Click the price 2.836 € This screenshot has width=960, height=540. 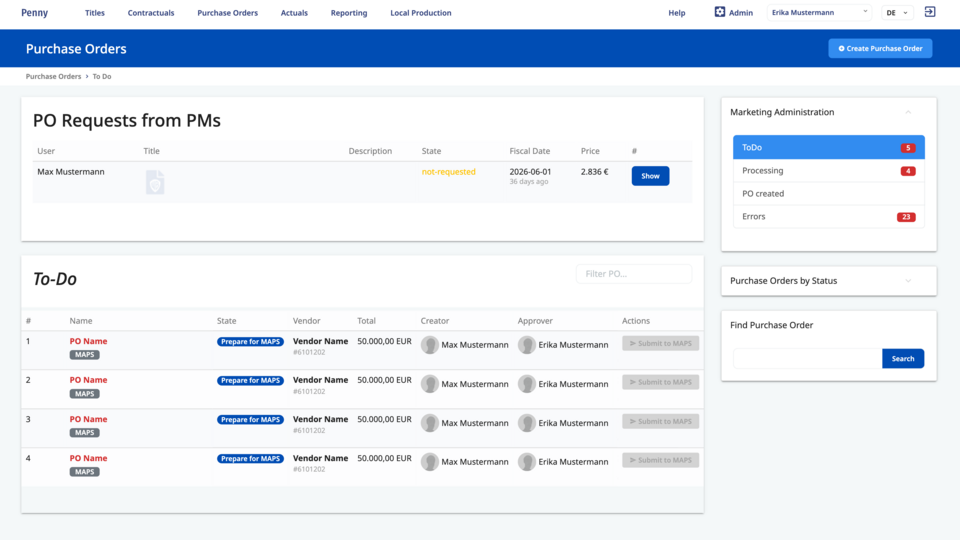[594, 171]
